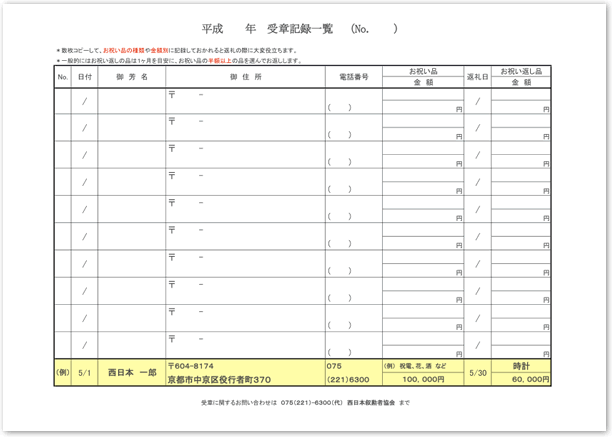Click the (例) label in the yellow row
Image resolution: width=612 pixels, height=437 pixels.
(63, 372)
